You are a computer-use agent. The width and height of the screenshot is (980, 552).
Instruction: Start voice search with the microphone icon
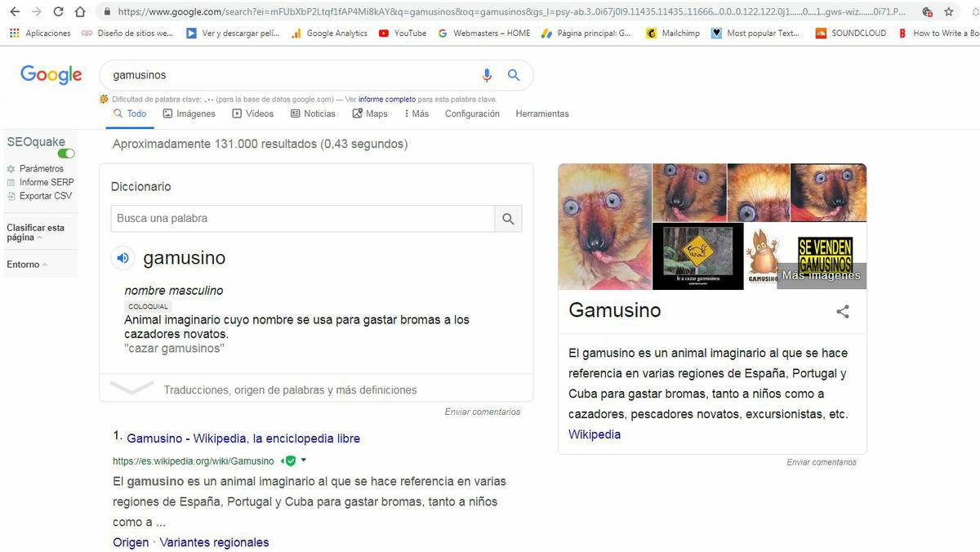(487, 74)
